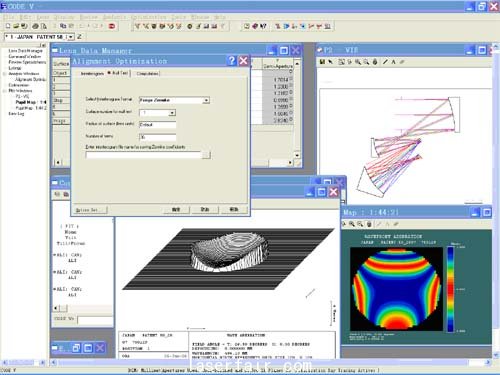
Task: Switch to the Computation tab
Action: tap(147, 73)
